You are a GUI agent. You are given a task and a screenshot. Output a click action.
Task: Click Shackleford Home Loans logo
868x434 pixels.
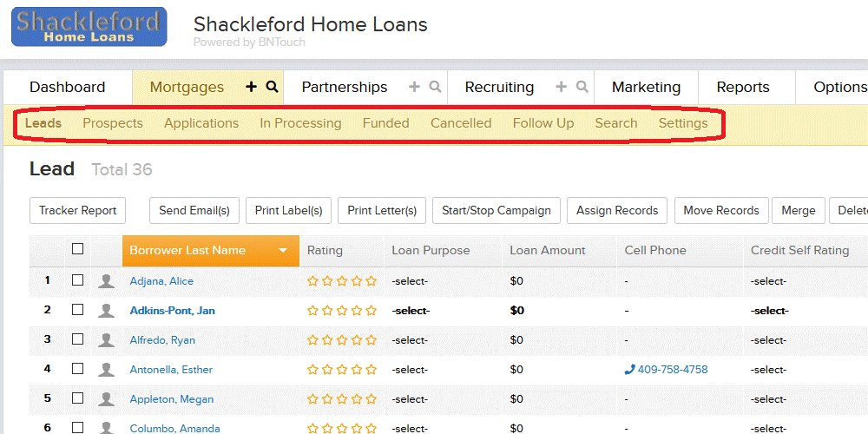pos(89,27)
